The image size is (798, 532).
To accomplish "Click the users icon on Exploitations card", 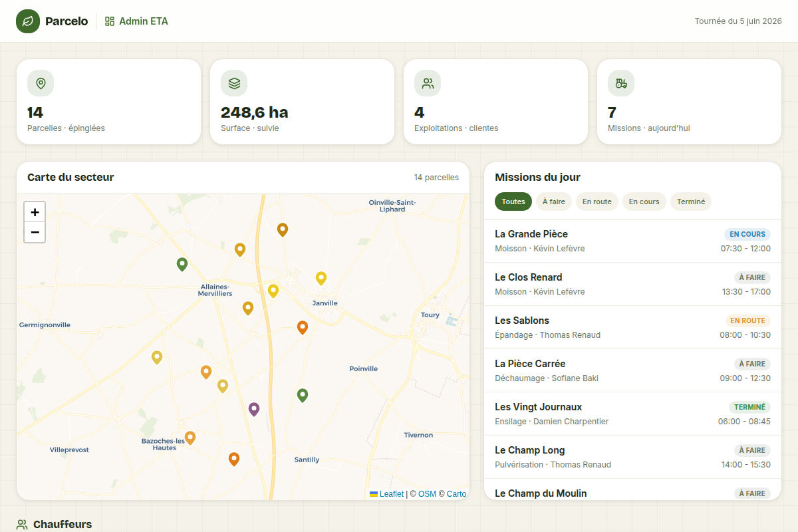I will point(428,83).
